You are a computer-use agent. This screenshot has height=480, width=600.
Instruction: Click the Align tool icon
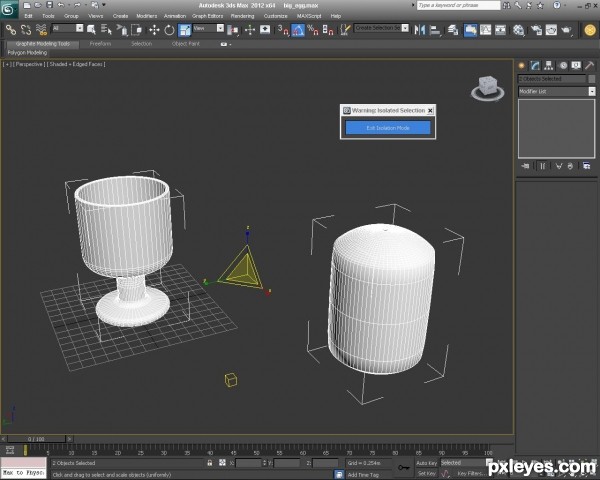coord(435,29)
